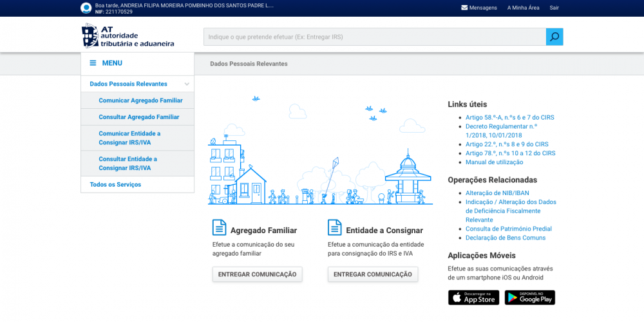
Task: Click the Agregado Familiar document icon
Action: pos(220,228)
